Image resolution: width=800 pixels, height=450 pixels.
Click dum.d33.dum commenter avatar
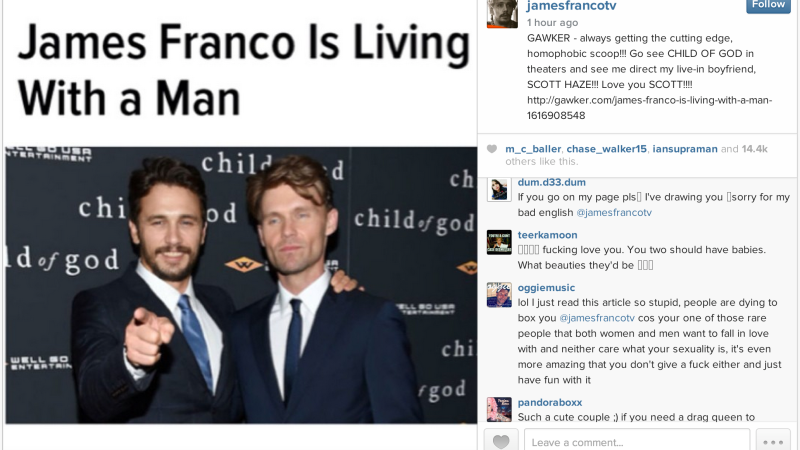point(499,190)
